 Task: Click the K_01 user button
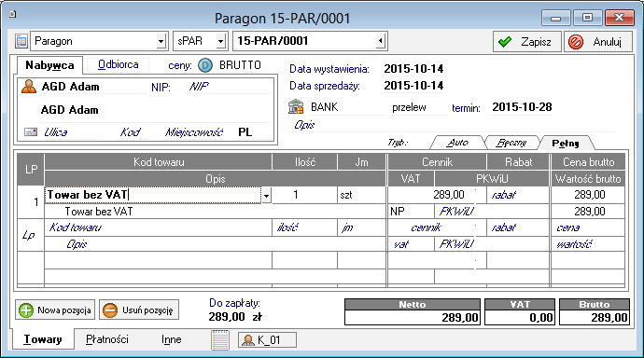click(267, 340)
